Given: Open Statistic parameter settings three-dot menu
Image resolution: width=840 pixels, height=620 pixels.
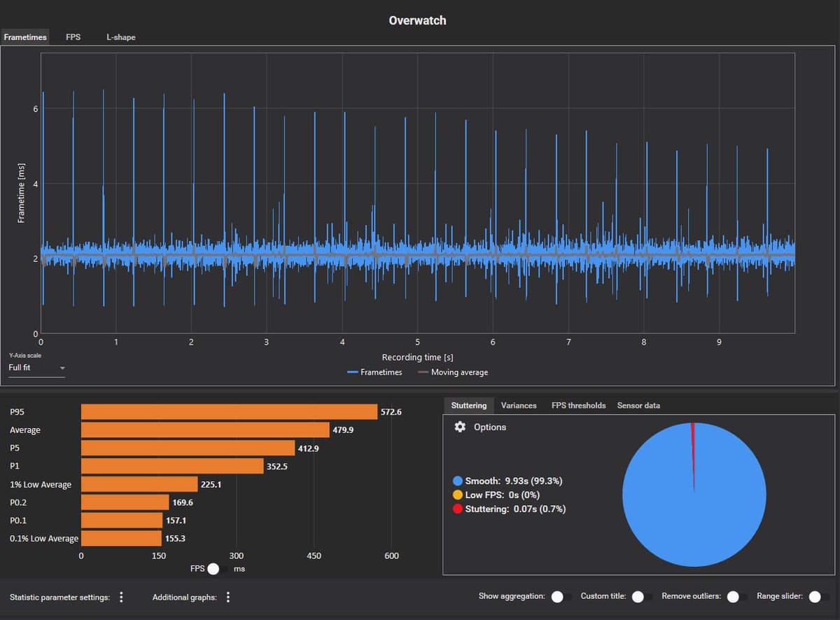Looking at the screenshot, I should coord(121,597).
